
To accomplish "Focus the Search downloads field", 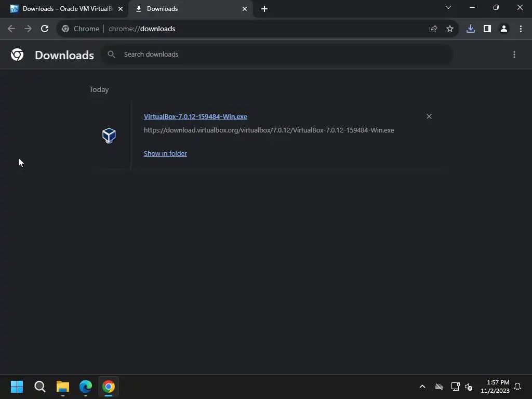I will (x=277, y=54).
